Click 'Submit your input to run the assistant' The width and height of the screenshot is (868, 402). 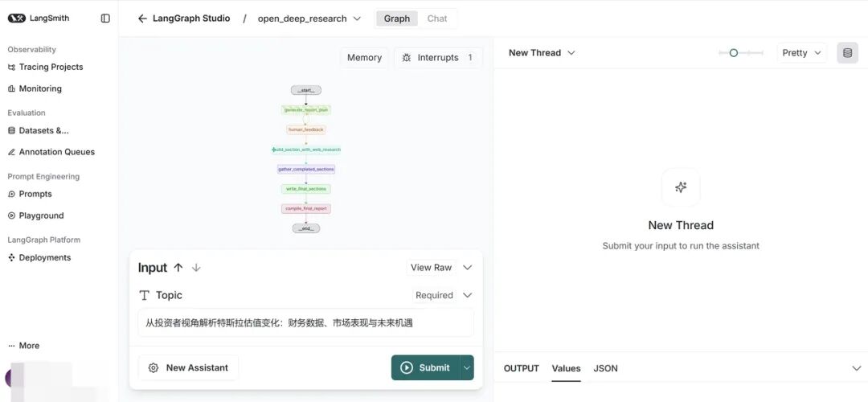click(681, 245)
